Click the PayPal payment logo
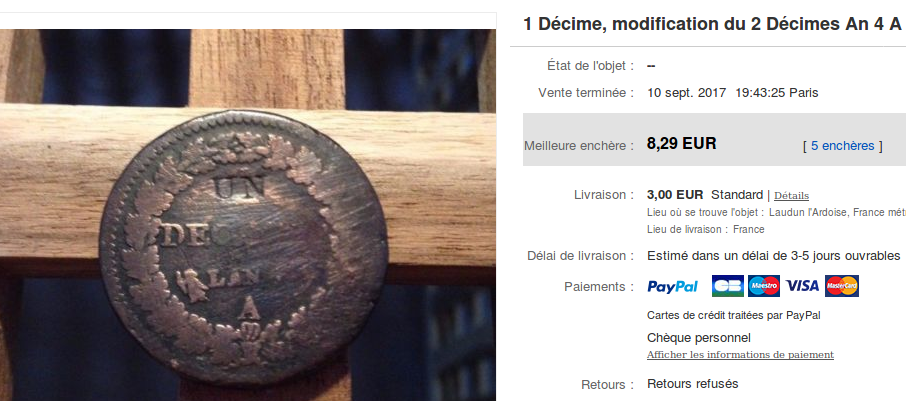The height and width of the screenshot is (401, 906). pos(673,287)
